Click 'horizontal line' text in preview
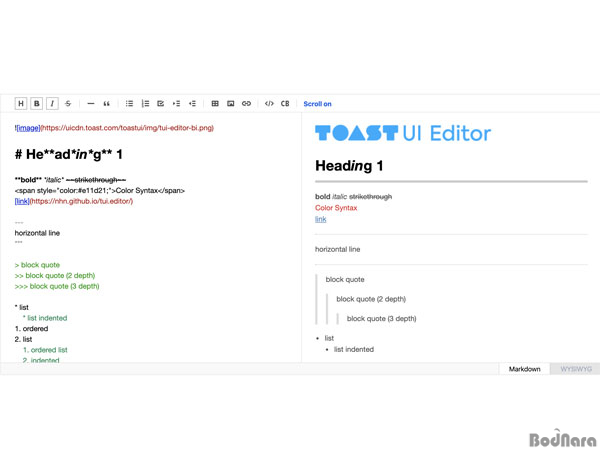600x450 pixels. tap(338, 249)
